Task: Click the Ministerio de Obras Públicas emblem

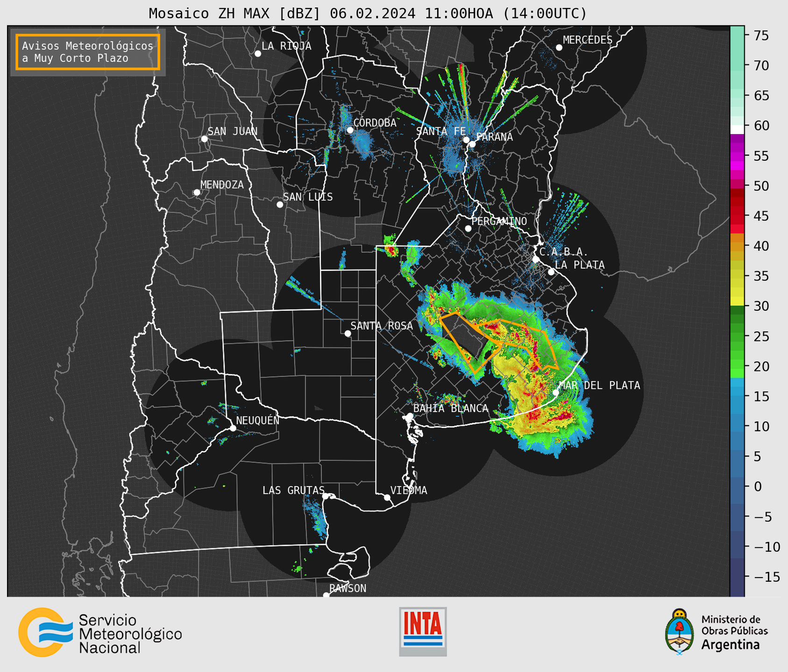Action: pos(680,632)
